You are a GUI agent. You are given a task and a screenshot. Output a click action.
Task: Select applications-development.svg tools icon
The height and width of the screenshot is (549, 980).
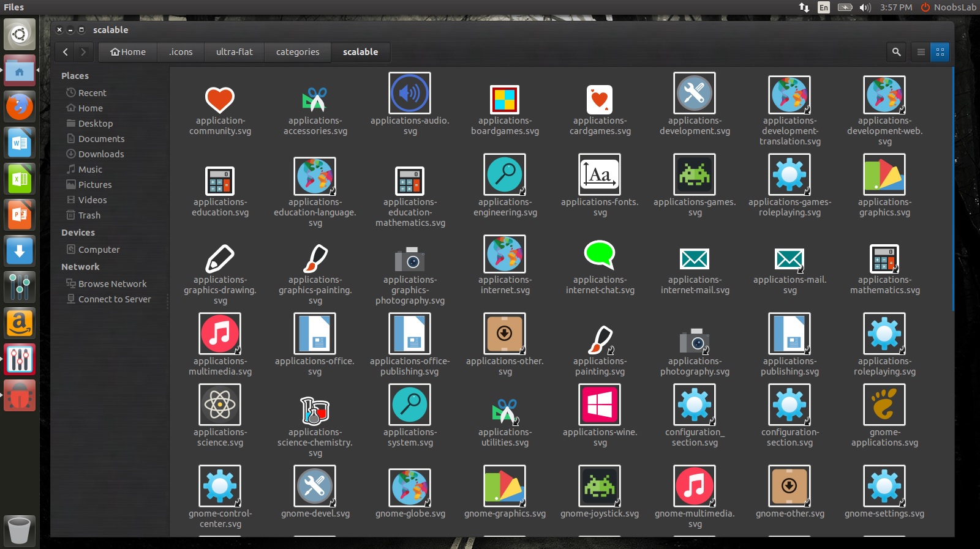(x=695, y=93)
